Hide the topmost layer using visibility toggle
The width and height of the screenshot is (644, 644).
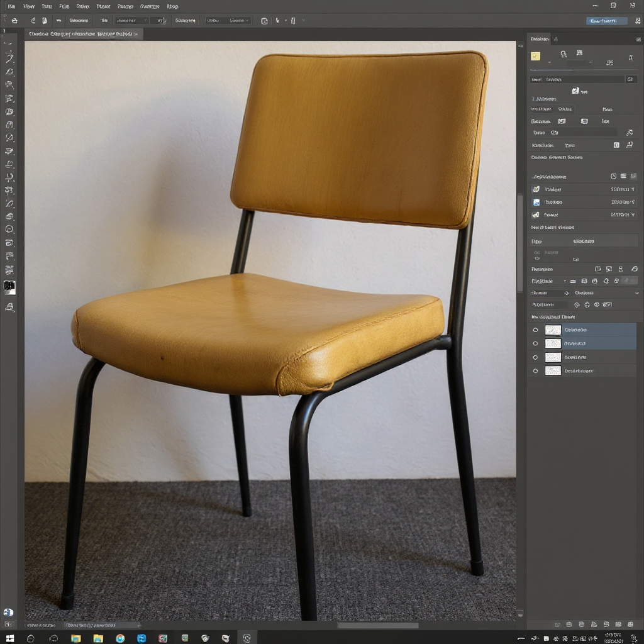pyautogui.click(x=536, y=330)
